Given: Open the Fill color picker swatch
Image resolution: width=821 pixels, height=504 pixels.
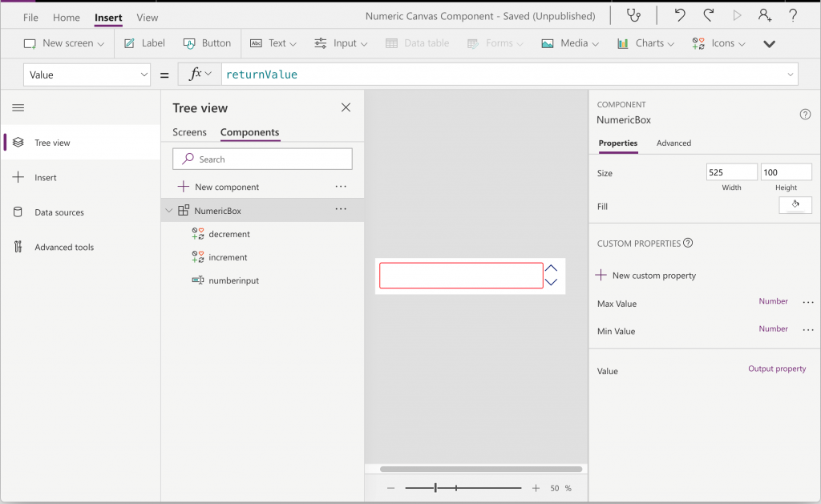Looking at the screenshot, I should coord(795,205).
